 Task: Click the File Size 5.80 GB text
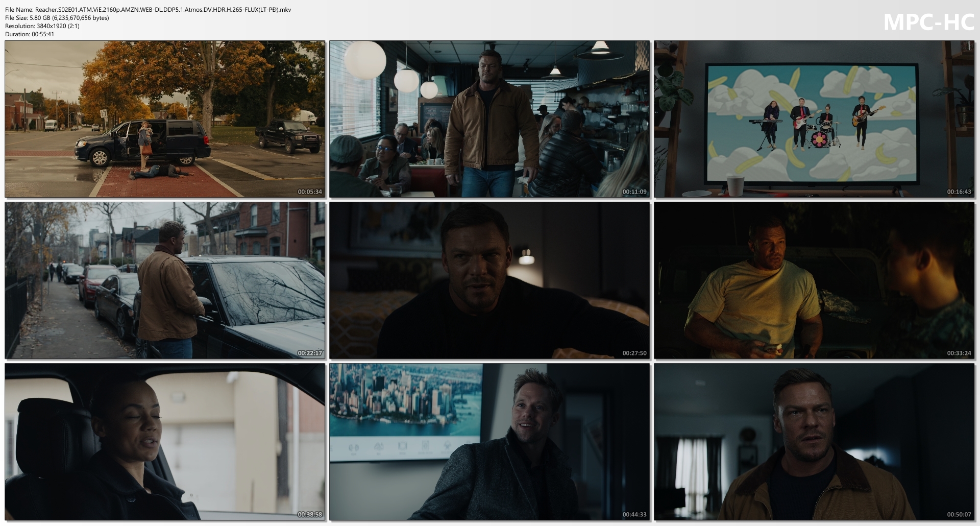[57, 18]
